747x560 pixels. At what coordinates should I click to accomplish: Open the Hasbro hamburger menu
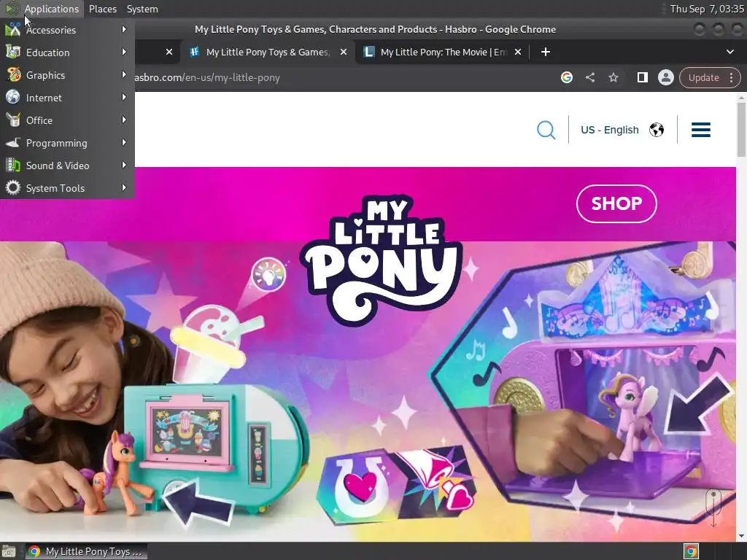701,130
